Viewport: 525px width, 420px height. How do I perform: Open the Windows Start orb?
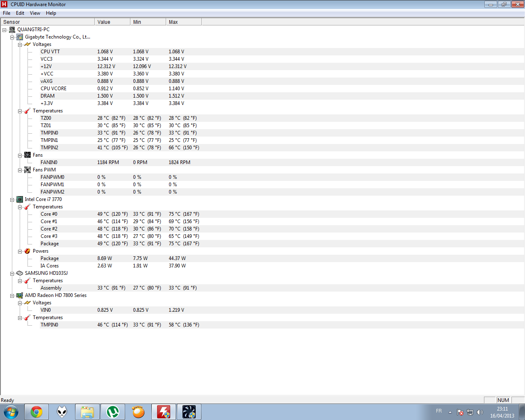tap(11, 412)
